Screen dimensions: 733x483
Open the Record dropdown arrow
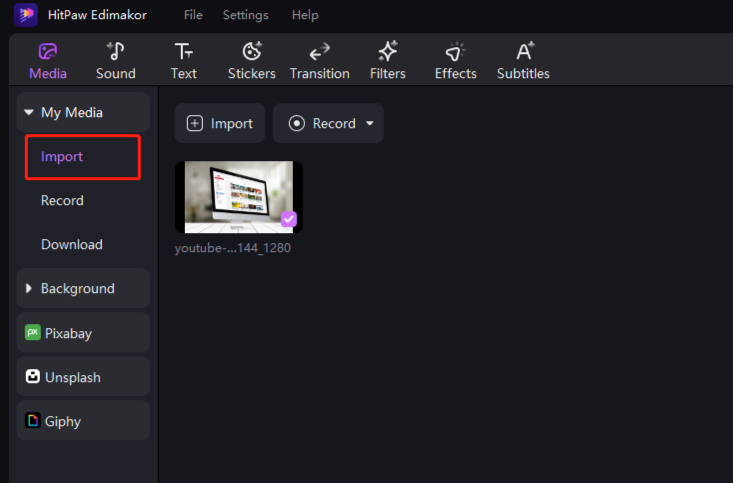click(370, 124)
